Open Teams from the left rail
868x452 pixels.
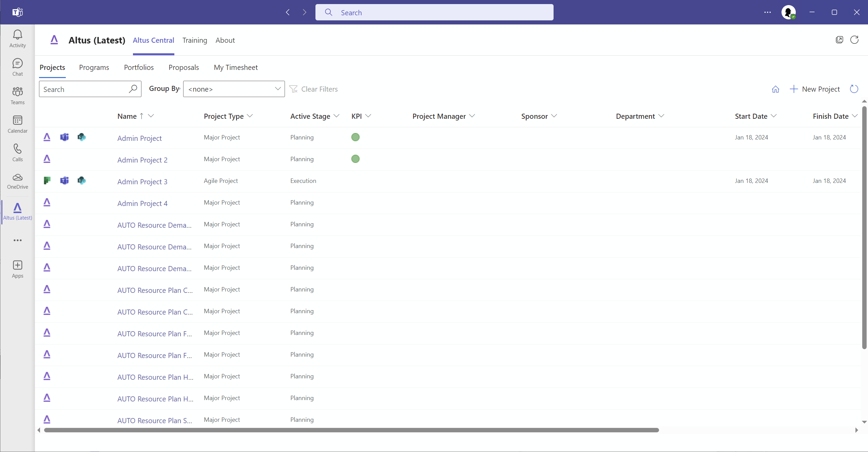click(18, 96)
